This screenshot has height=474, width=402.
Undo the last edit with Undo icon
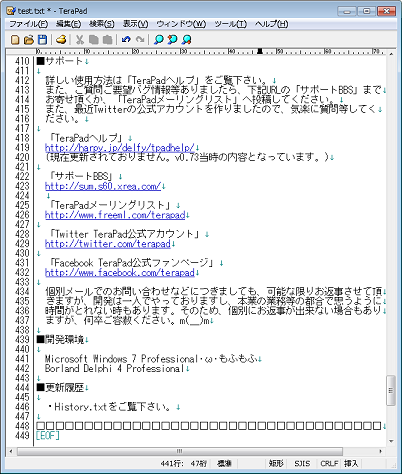(126, 40)
